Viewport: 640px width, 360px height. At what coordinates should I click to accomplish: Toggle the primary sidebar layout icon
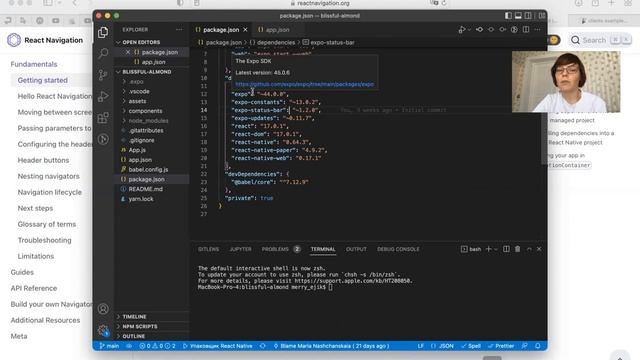(508, 16)
